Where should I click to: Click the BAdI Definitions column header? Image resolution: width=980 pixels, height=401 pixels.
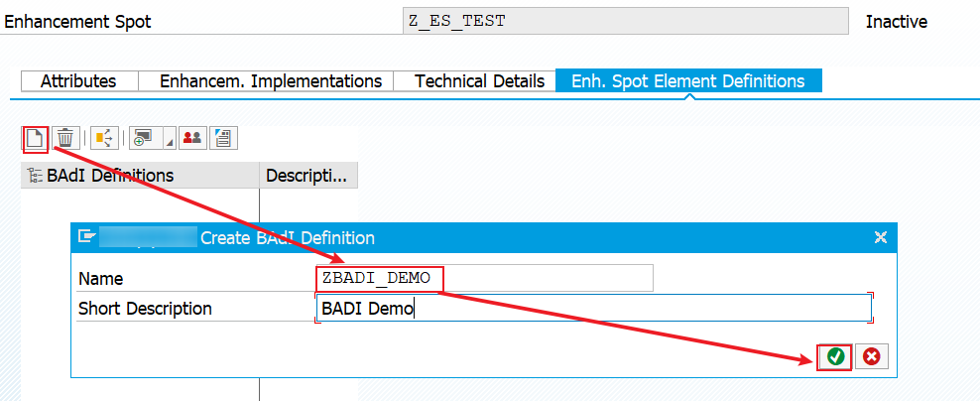tap(140, 175)
